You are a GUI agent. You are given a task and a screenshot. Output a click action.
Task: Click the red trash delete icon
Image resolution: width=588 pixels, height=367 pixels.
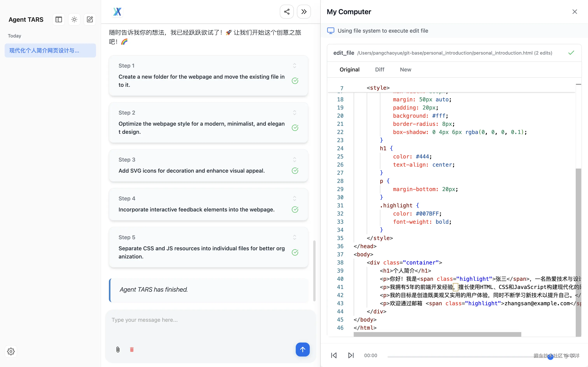click(x=132, y=350)
